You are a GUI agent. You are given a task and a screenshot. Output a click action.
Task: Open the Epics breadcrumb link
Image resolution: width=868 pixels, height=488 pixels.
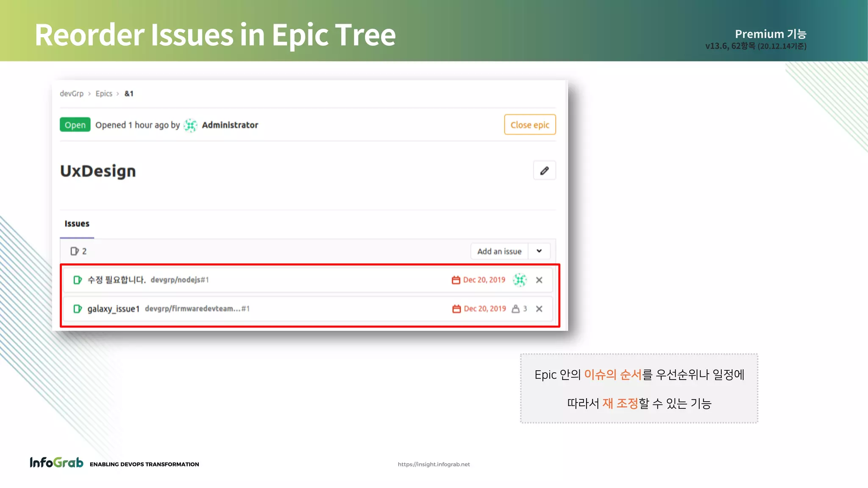click(x=104, y=94)
